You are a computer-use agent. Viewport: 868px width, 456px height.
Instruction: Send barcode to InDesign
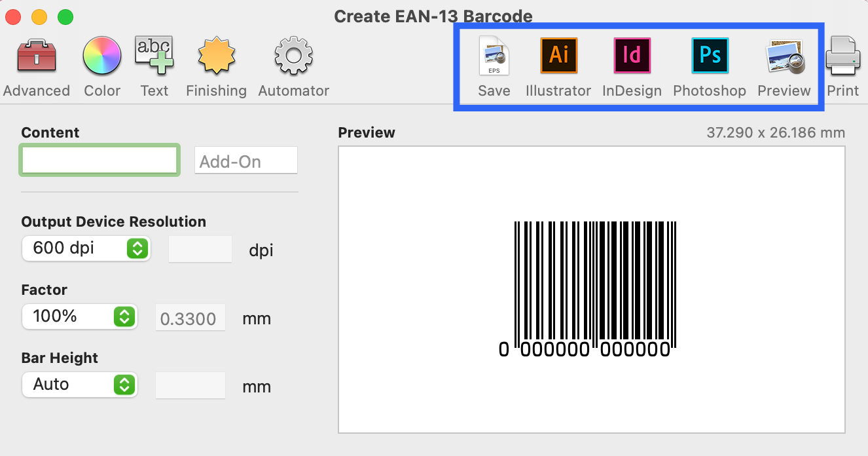[x=632, y=67]
